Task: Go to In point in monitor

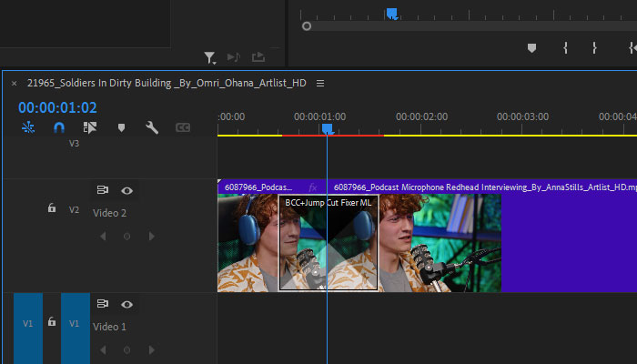Action: point(632,48)
